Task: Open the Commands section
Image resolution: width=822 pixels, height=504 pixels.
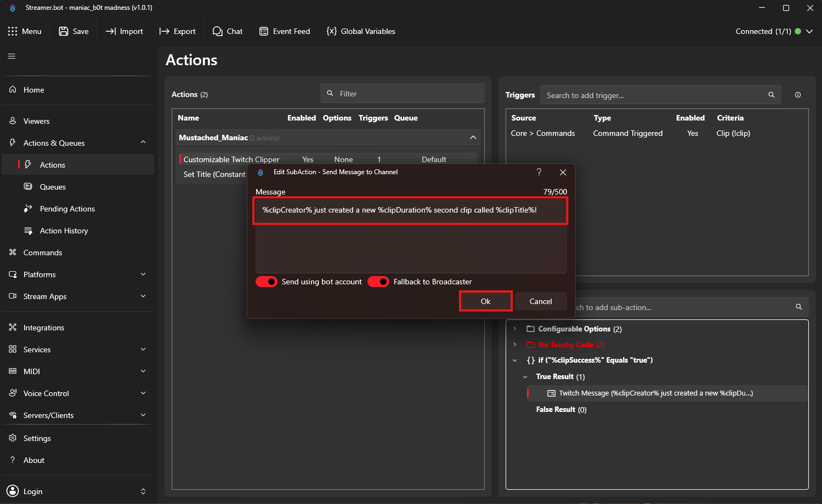Action: [42, 253]
